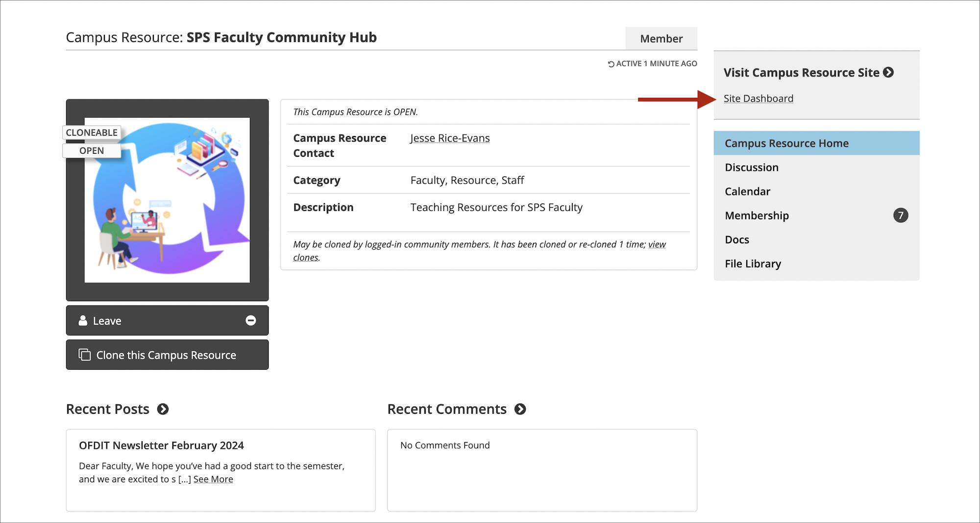The height and width of the screenshot is (523, 980).
Task: Open the Docs section
Action: point(736,239)
